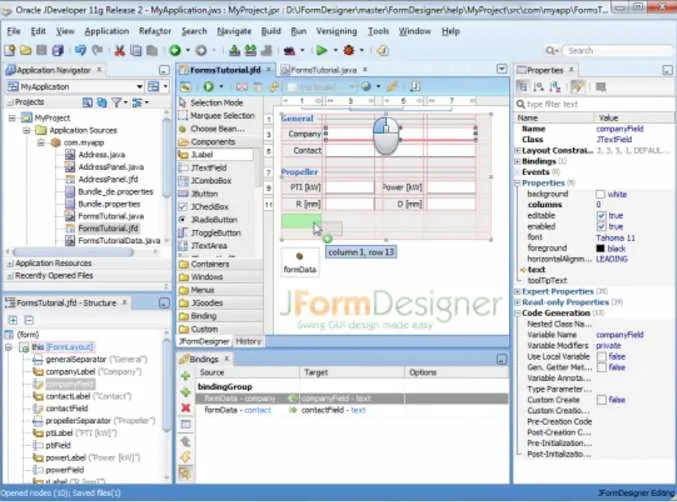Open the MyApplication dropdown
677x502 pixels.
point(139,87)
